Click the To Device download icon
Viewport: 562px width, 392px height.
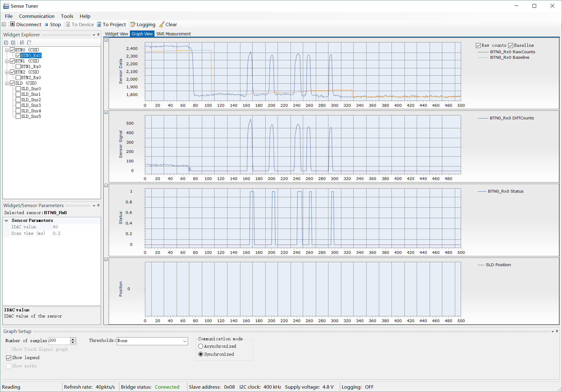tap(68, 24)
